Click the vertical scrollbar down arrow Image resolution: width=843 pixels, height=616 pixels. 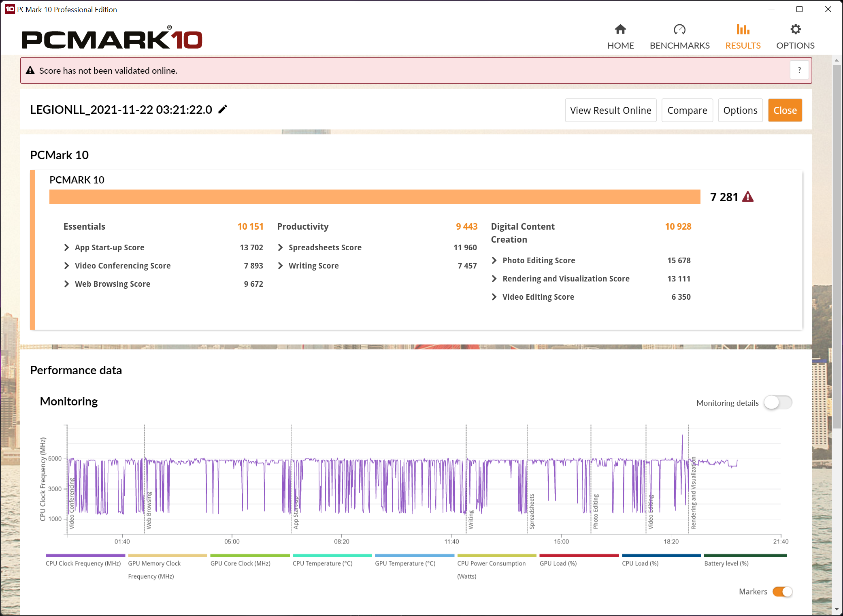pos(837,610)
